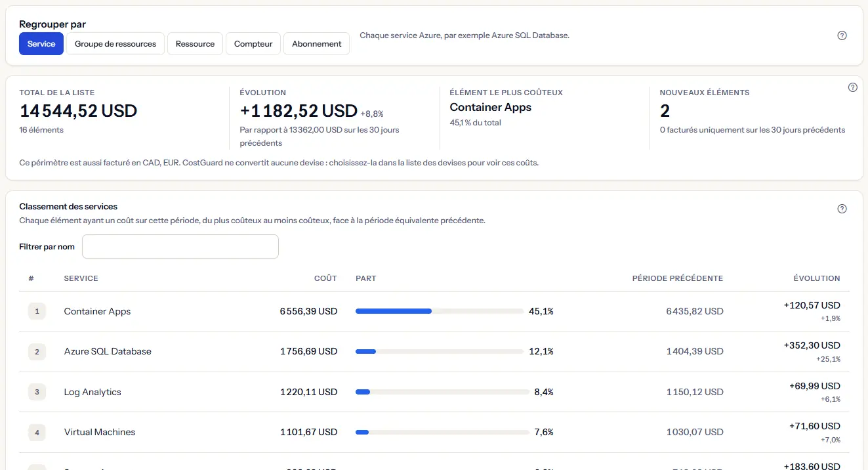Select the Log Analytics row name
This screenshot has height=470, width=868.
click(x=93, y=392)
